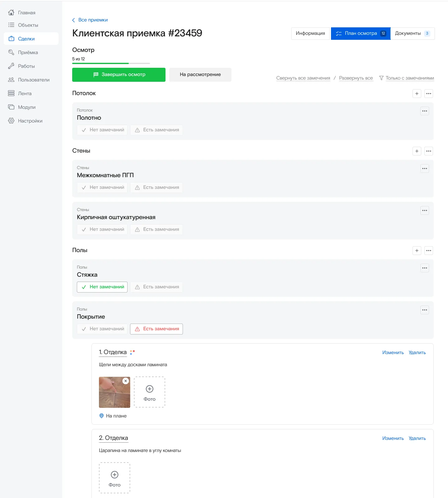Switch to the Документы tab

click(412, 33)
